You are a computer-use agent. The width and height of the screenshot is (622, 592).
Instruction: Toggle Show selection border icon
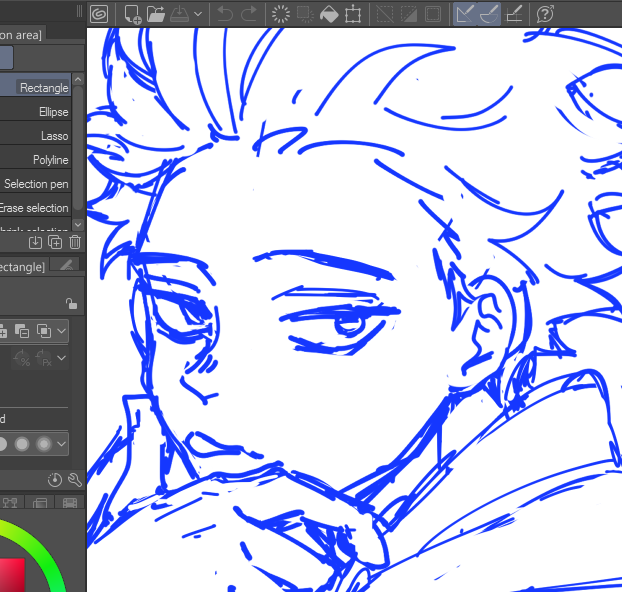coord(433,14)
